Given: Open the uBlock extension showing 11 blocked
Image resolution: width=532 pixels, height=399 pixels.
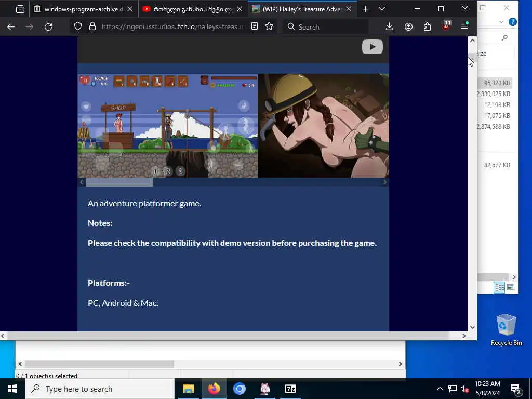Looking at the screenshot, I should (x=446, y=26).
